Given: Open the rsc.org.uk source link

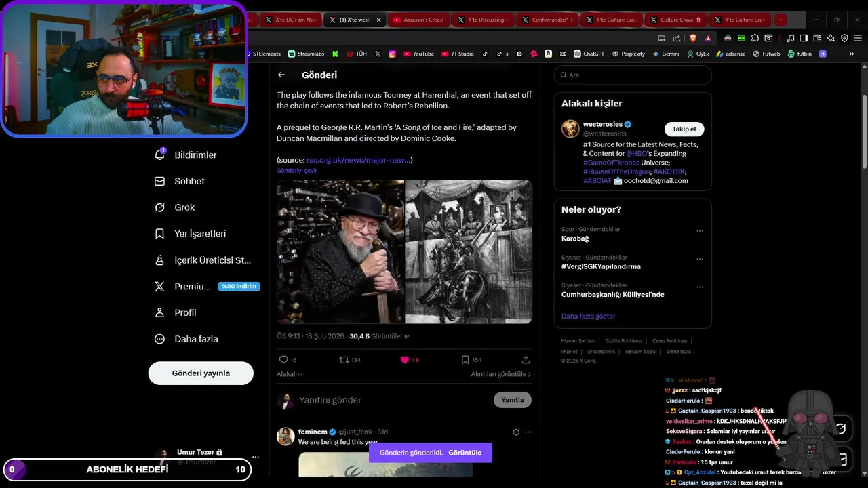Looking at the screenshot, I should (358, 160).
